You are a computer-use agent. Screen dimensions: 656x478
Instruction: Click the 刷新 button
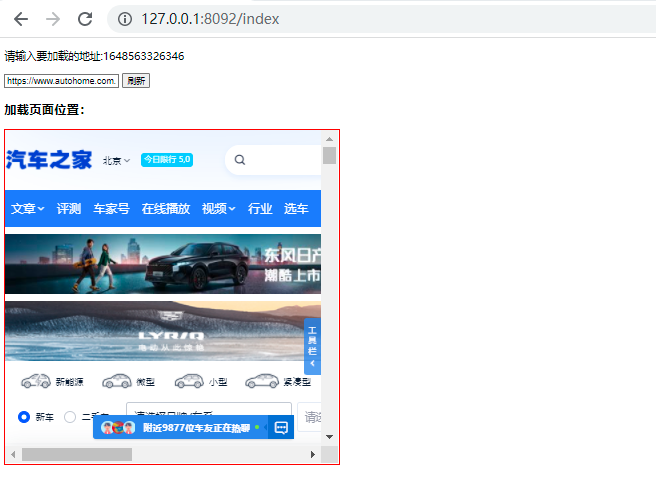tap(136, 81)
